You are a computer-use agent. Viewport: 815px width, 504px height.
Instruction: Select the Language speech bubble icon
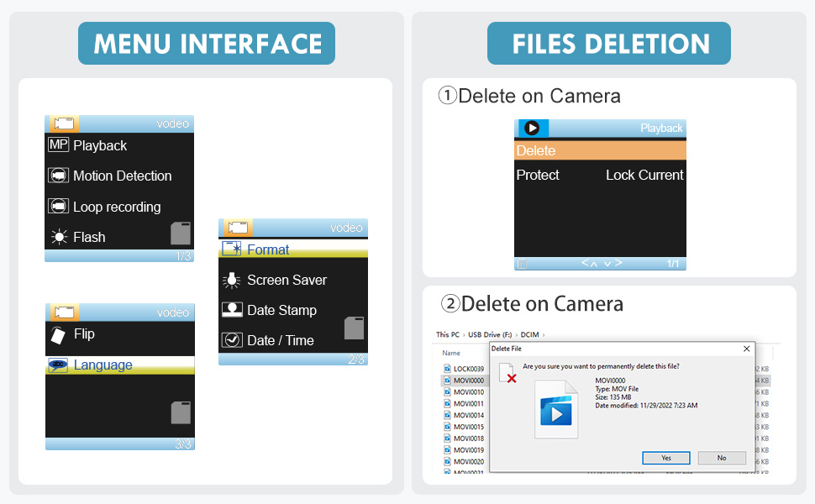(58, 365)
